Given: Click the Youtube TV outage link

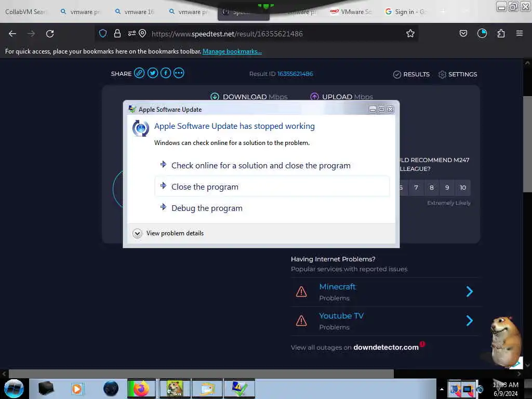Looking at the screenshot, I should 341,316.
